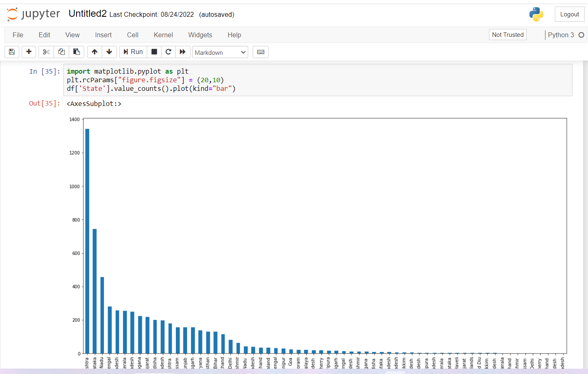Move selected cell down arrow
Viewport: 588px width, 374px height.
pos(109,52)
